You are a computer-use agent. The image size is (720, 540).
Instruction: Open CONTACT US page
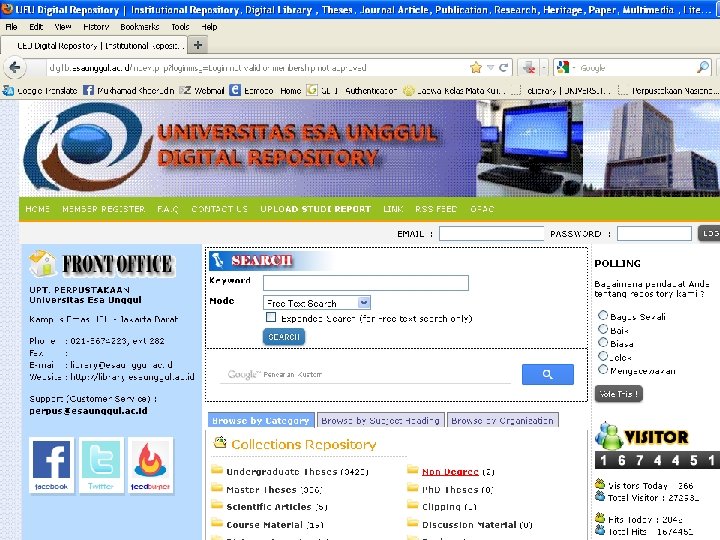[x=219, y=209]
